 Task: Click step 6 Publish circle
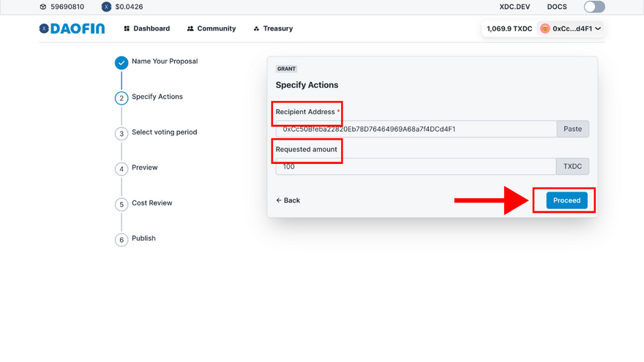coord(121,240)
